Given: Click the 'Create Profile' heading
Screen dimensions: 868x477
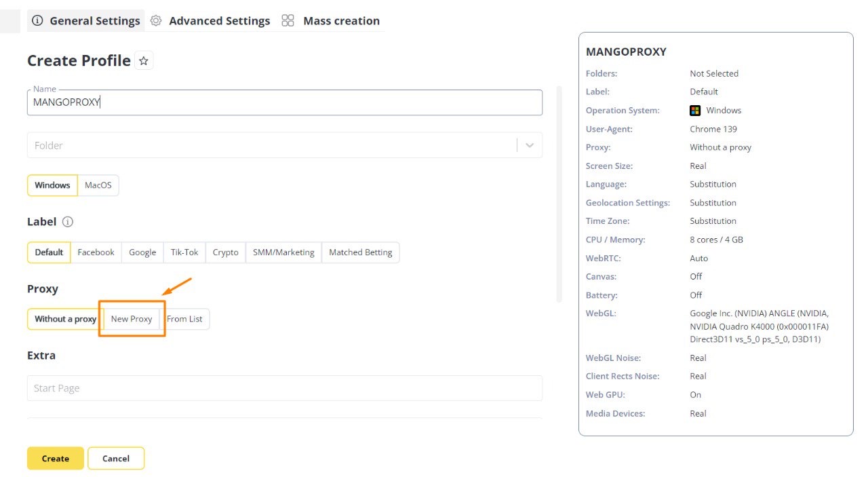Looking at the screenshot, I should (x=79, y=61).
